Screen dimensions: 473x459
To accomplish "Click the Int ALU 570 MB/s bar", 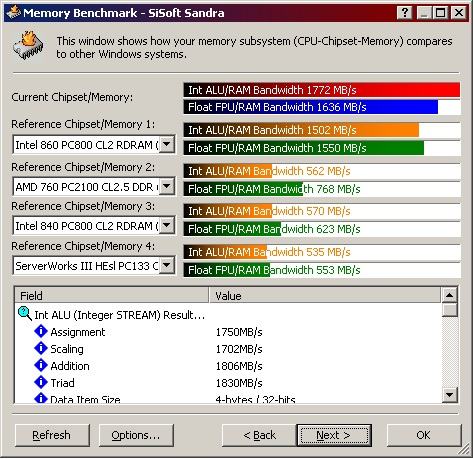I will pos(322,211).
